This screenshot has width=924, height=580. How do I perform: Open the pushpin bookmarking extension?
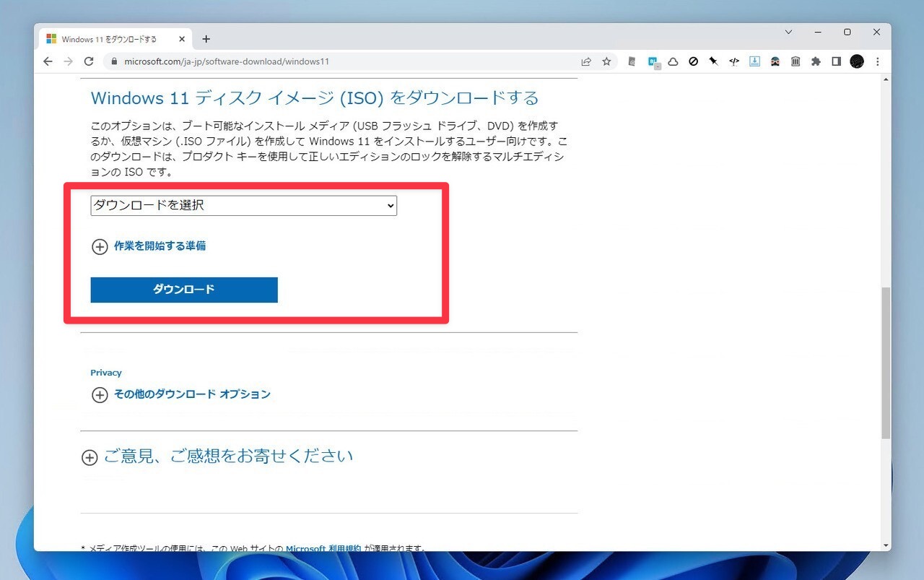point(713,61)
